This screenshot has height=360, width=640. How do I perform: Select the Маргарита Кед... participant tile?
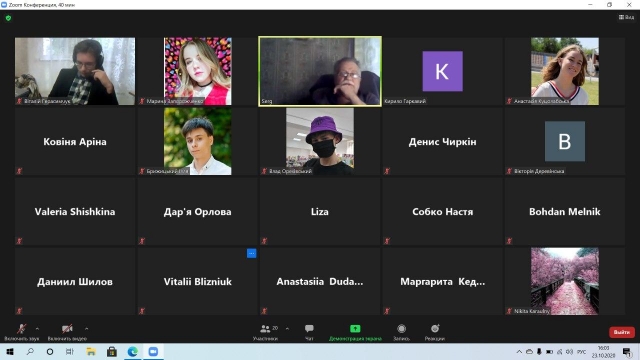tap(442, 281)
